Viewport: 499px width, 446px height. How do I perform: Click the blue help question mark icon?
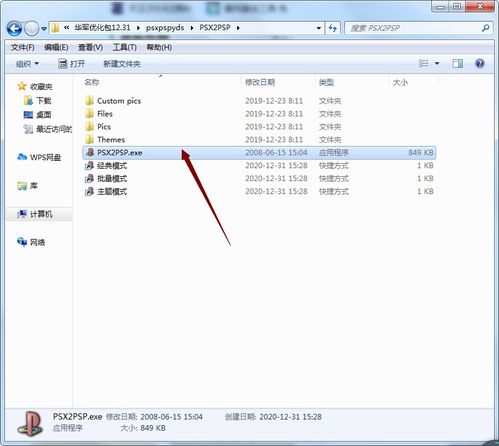tap(479, 63)
